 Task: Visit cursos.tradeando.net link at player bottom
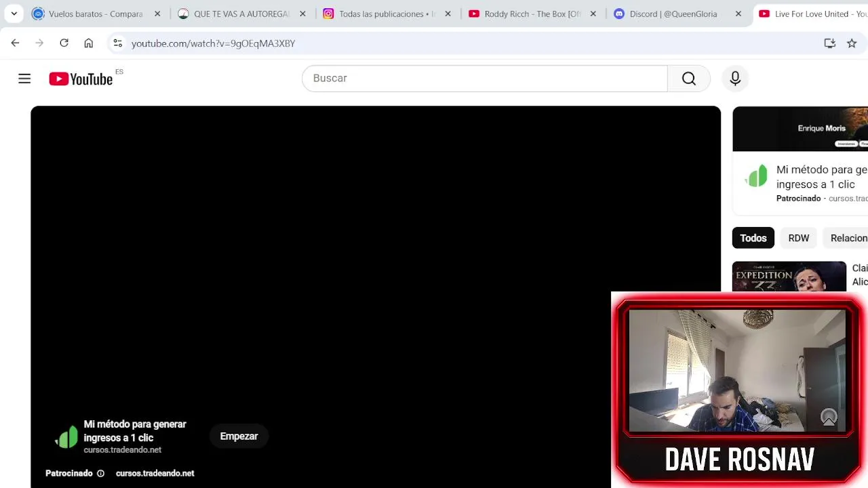pos(155,473)
